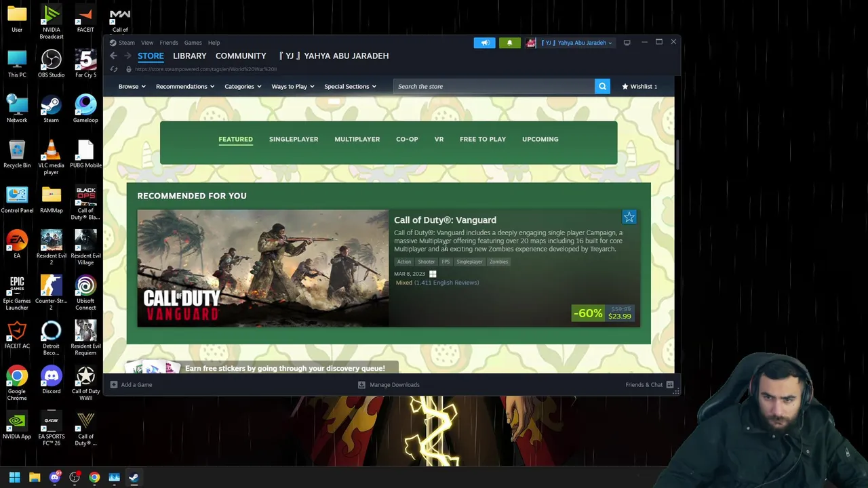Toggle the wishlist star on Vanguard card
Viewport: 868px width, 488px height.
tap(629, 217)
